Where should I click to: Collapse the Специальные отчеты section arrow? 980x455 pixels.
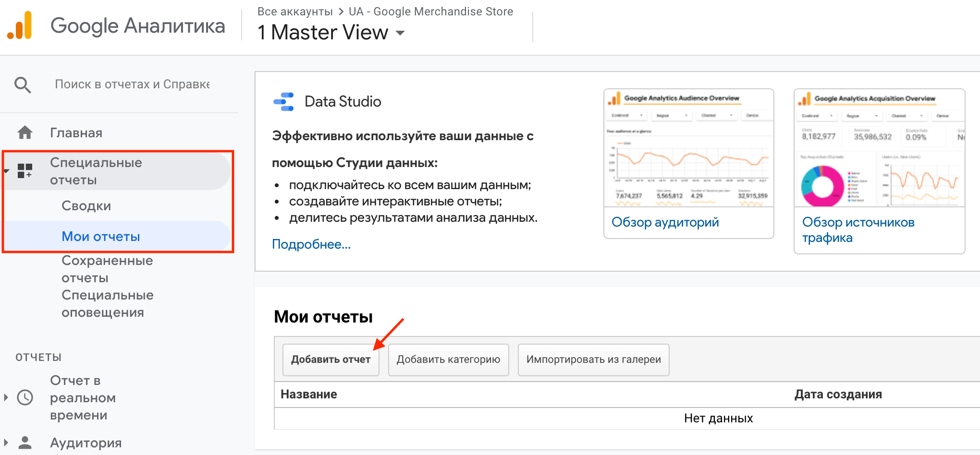(x=6, y=171)
